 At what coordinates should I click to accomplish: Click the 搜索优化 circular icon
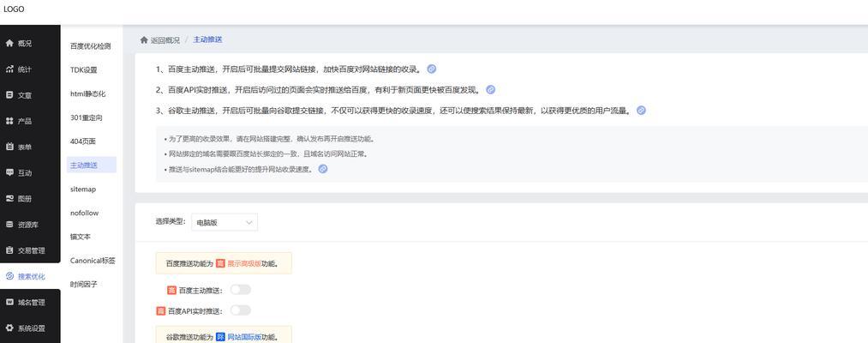9,276
